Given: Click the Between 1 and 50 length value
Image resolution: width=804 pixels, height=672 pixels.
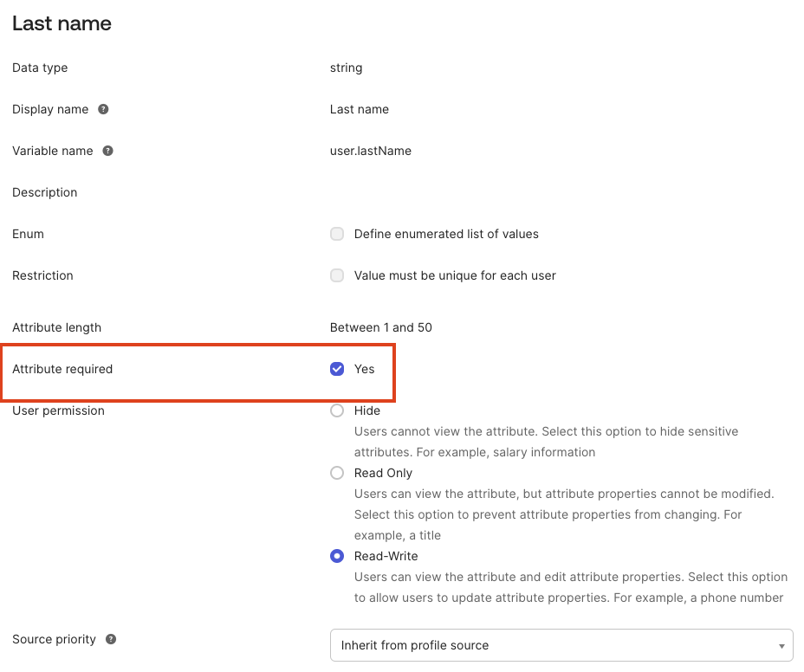Looking at the screenshot, I should tap(380, 327).
